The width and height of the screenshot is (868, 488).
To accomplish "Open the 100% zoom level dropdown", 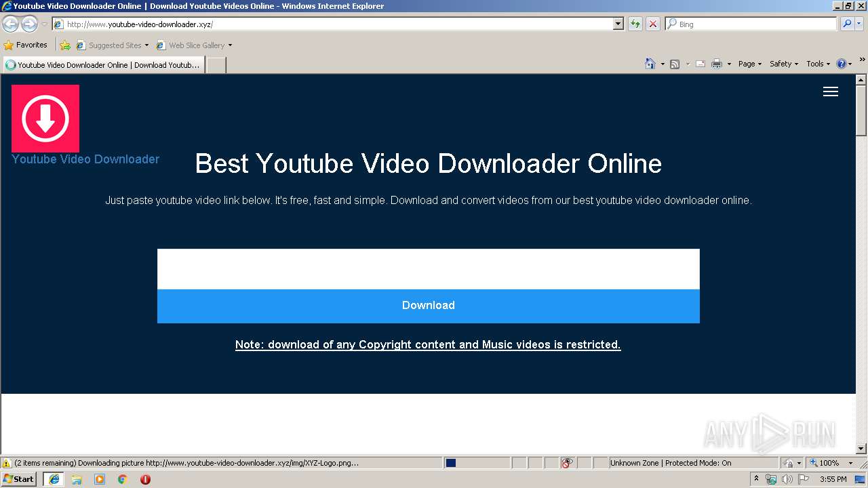I will [x=831, y=463].
